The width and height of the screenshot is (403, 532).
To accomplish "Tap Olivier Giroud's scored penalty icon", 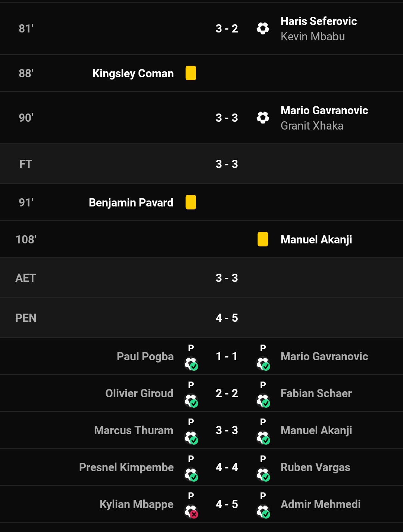I will (x=191, y=401).
